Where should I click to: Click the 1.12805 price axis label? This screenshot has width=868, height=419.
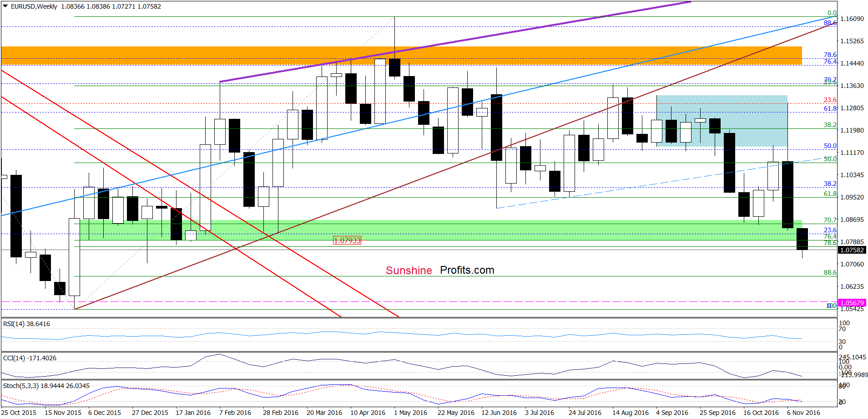click(852, 108)
